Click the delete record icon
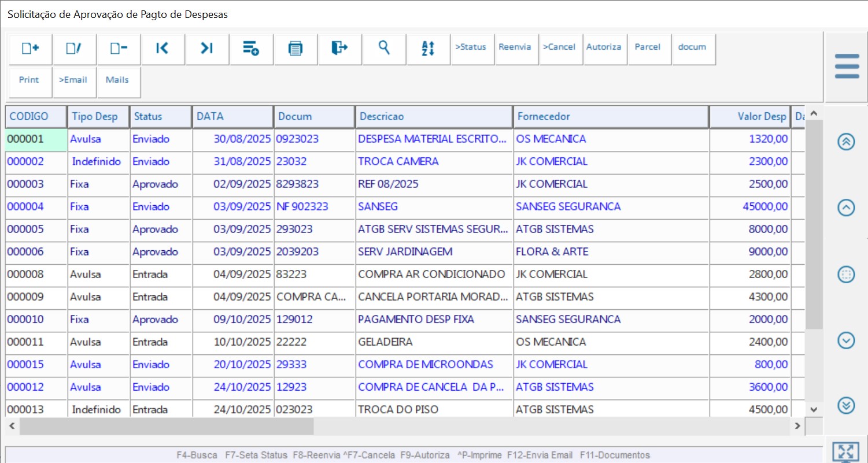 119,49
